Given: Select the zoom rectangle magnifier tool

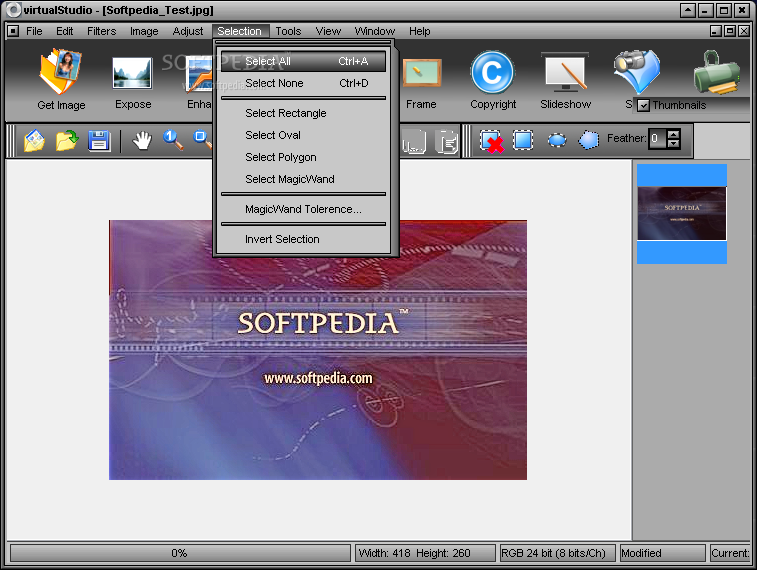Looking at the screenshot, I should tap(202, 140).
